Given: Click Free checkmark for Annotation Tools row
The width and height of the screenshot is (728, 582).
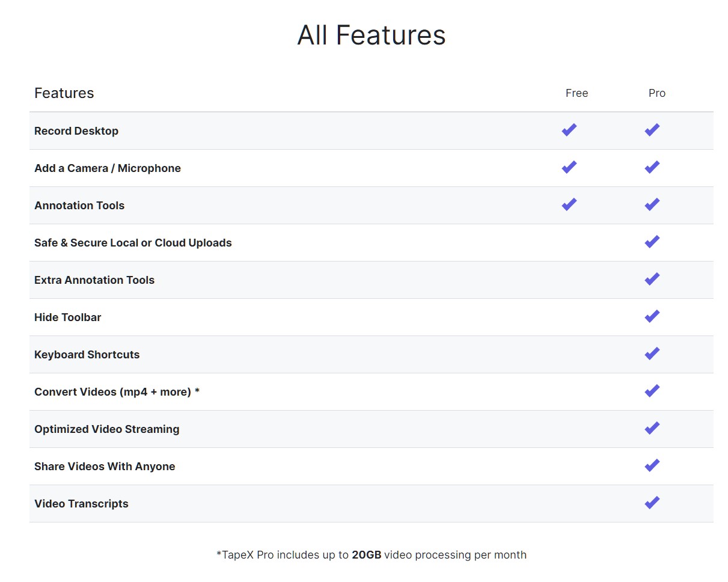Looking at the screenshot, I should click(569, 204).
